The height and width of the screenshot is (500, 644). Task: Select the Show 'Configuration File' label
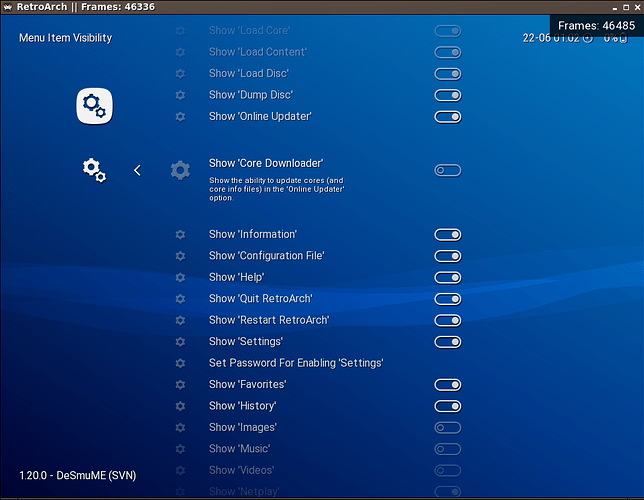267,256
